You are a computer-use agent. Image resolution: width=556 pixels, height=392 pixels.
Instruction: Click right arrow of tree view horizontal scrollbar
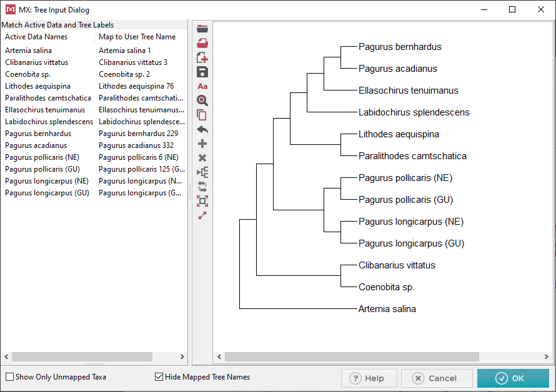(x=547, y=356)
